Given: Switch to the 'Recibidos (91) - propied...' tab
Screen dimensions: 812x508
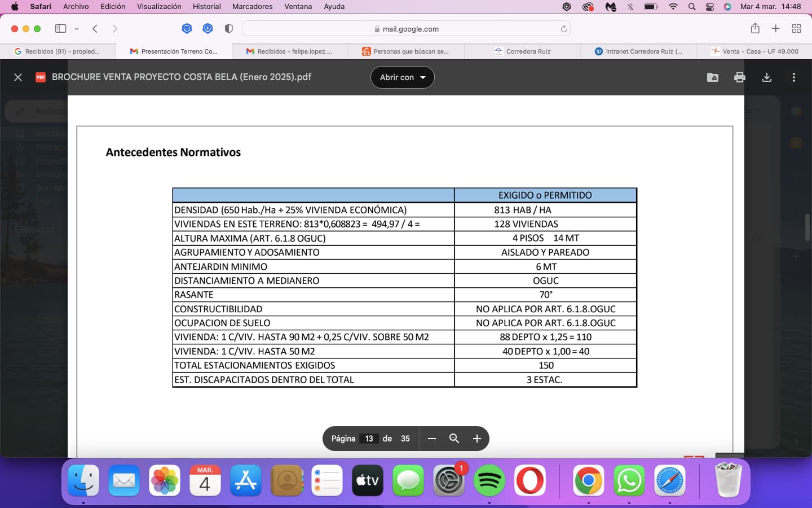Looking at the screenshot, I should click(x=58, y=51).
